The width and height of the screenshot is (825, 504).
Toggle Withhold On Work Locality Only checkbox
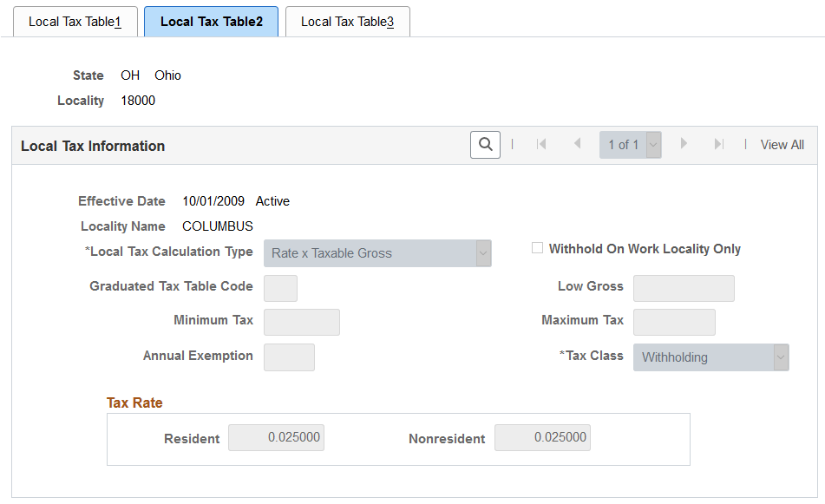point(537,248)
